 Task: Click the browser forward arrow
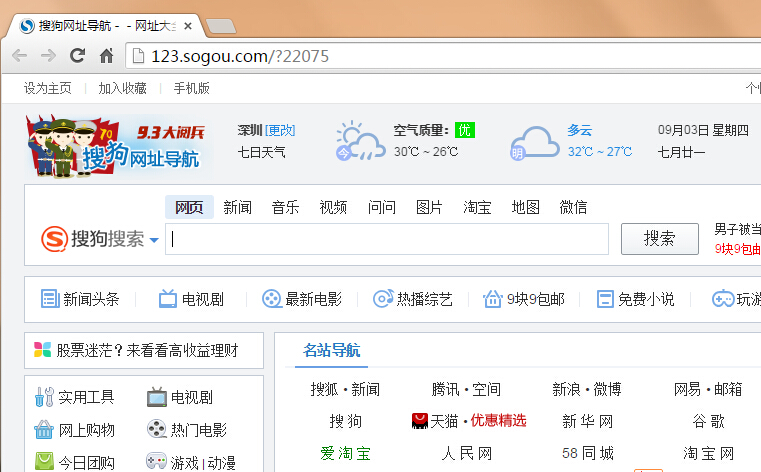(x=48, y=56)
